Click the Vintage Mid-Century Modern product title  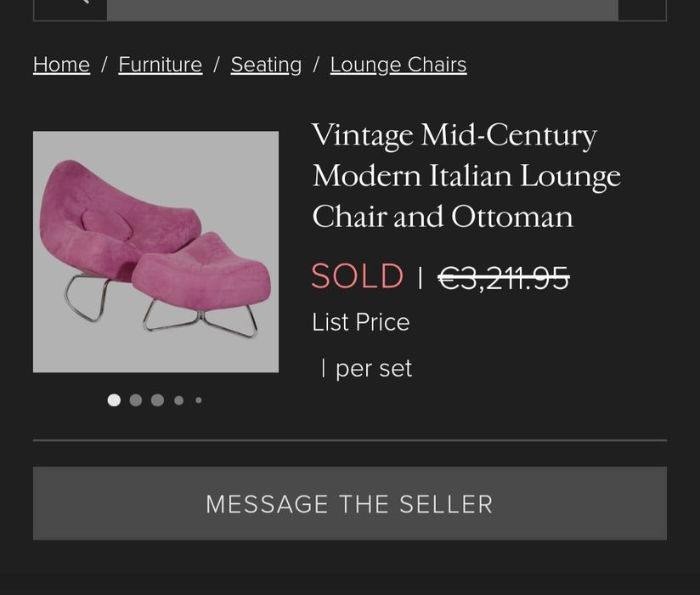tap(466, 175)
